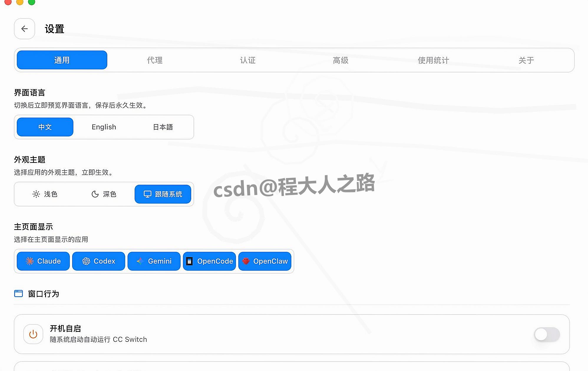Click the yellow minimize window button
Screen dimensions: 588x371
pos(20,2)
